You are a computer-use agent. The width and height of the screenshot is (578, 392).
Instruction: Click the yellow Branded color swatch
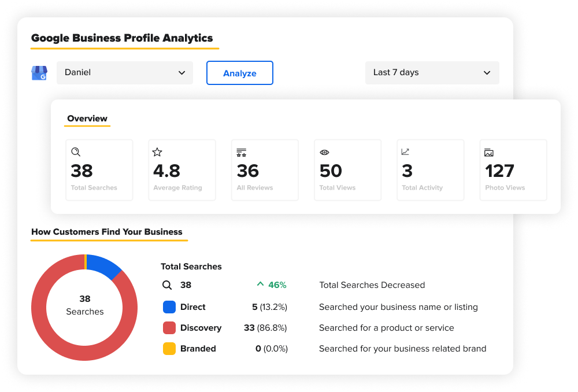(169, 349)
